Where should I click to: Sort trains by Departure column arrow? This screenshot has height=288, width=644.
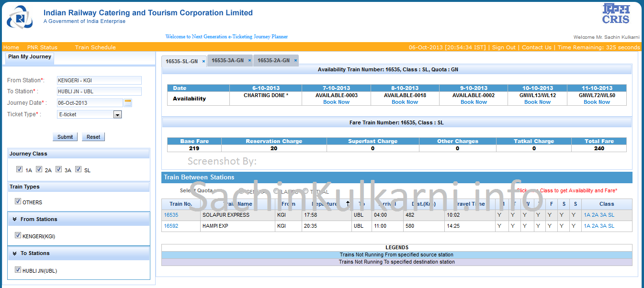click(348, 204)
